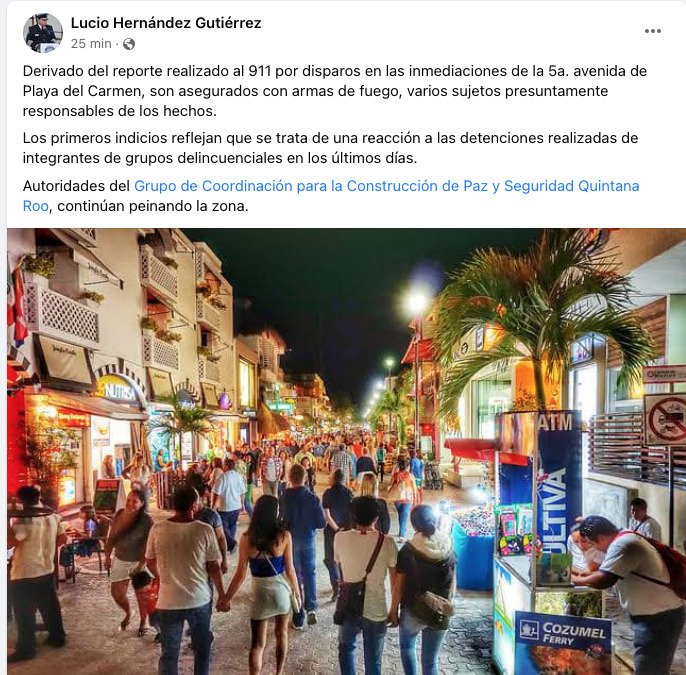Click the 25 min timestamp

coord(91,44)
